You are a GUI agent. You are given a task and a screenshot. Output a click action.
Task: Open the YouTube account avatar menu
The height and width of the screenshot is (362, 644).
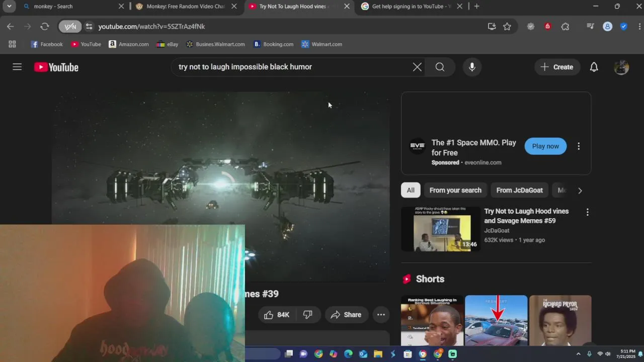coord(621,67)
